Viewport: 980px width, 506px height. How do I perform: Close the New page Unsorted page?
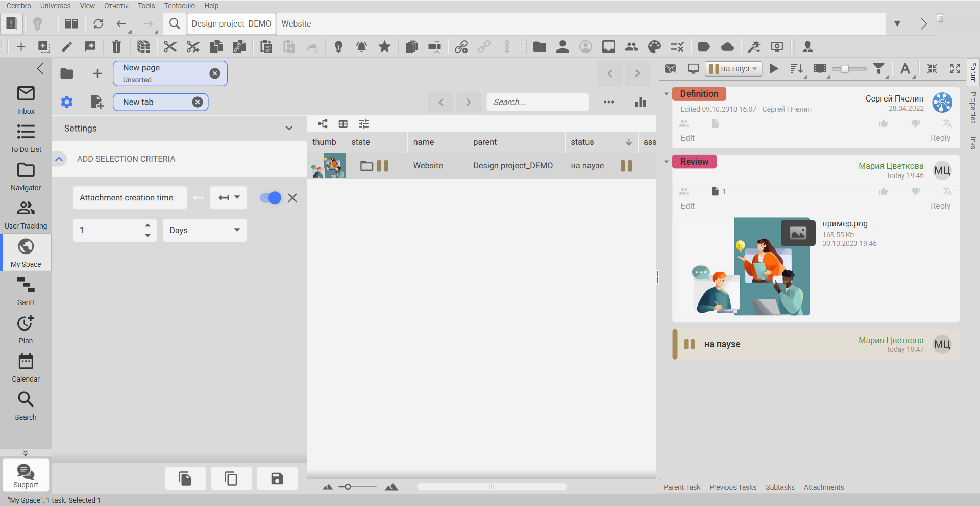tap(215, 73)
